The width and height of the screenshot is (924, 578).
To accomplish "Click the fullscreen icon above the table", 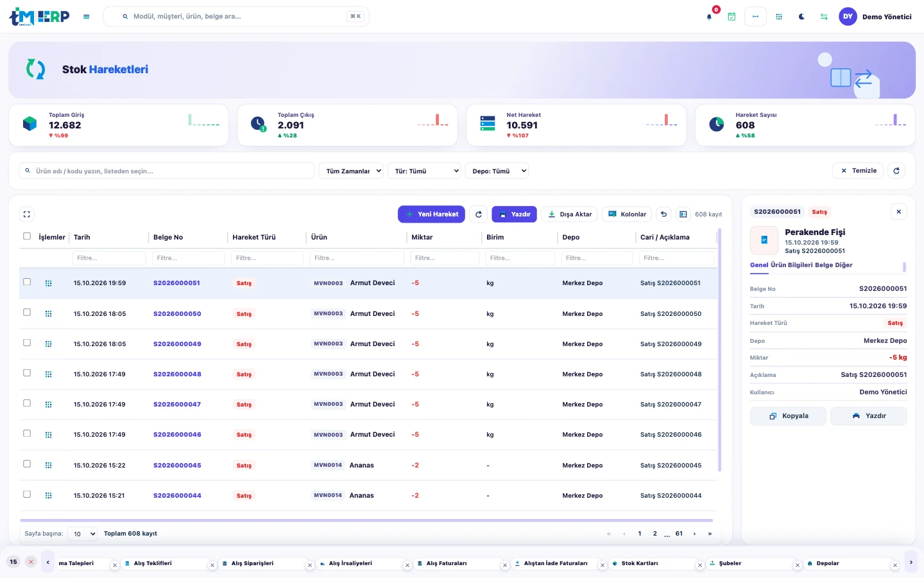I will 27,215.
